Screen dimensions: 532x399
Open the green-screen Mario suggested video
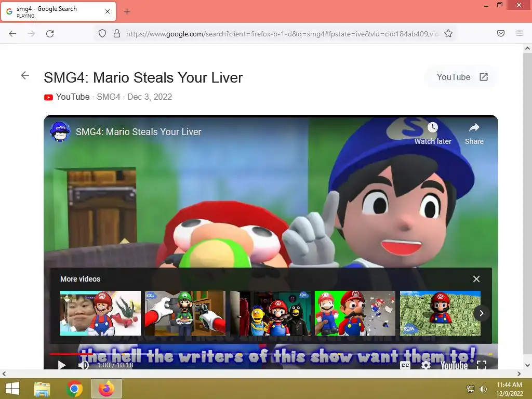355,313
